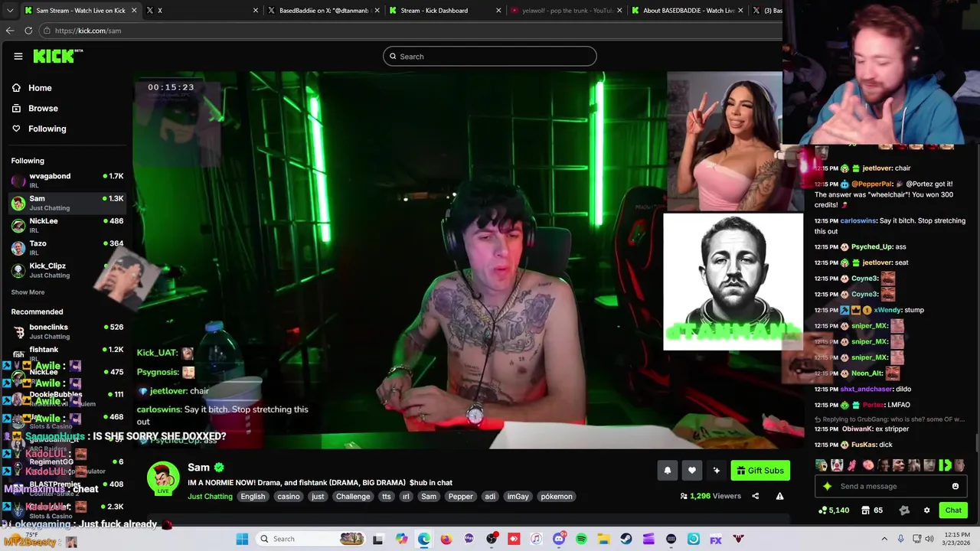The width and height of the screenshot is (980, 551).
Task: Open the taskbar clock and date
Action: coord(957,539)
